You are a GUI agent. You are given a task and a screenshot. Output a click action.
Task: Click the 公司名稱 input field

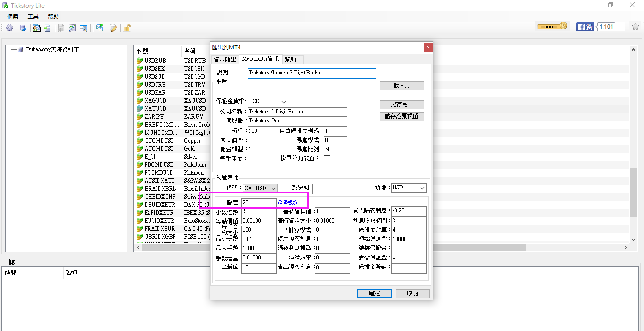point(297,112)
